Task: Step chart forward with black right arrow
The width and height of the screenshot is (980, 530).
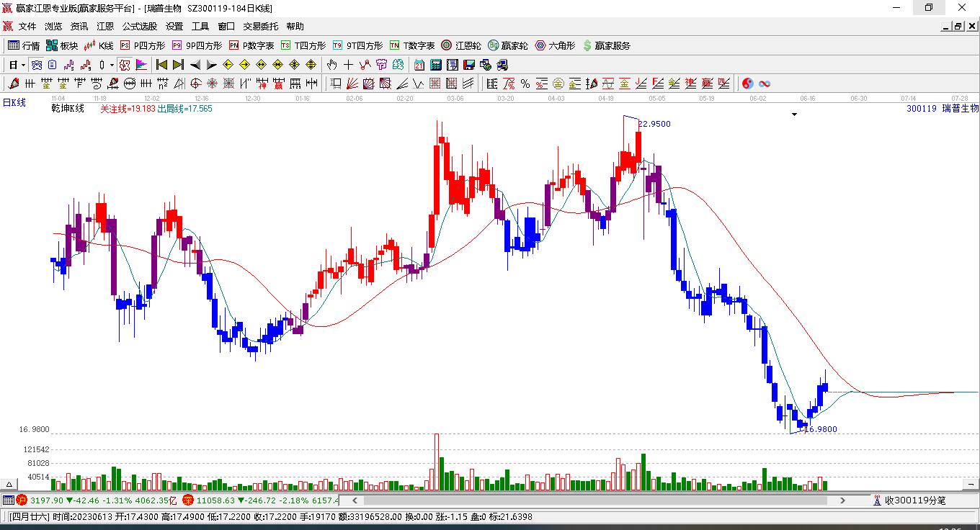Action: pos(211,65)
